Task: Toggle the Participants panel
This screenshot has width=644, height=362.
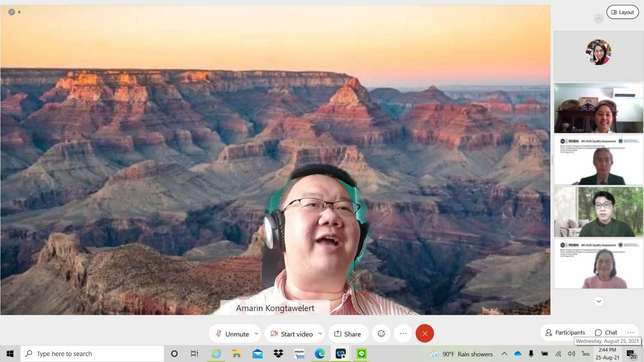Action: 565,332
